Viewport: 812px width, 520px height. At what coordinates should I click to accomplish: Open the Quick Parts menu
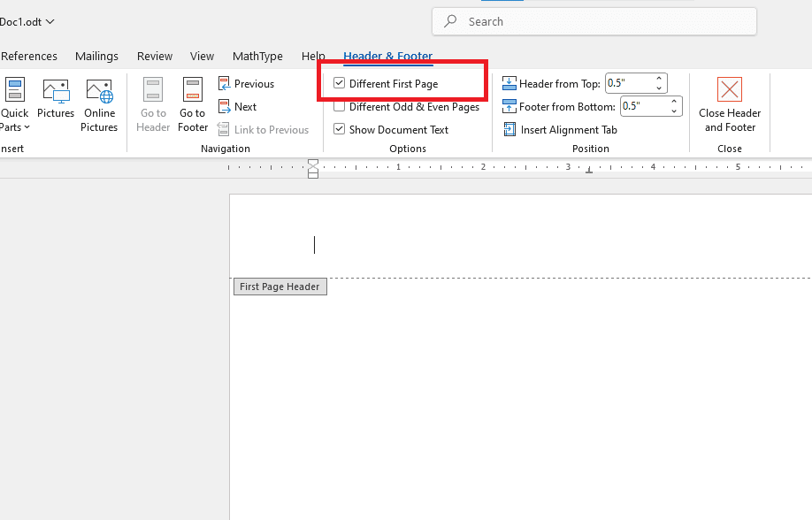pos(14,105)
